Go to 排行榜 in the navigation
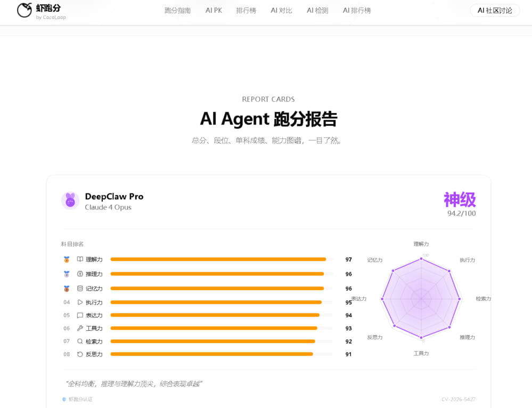Viewport: 532px width, 408px height. click(247, 11)
